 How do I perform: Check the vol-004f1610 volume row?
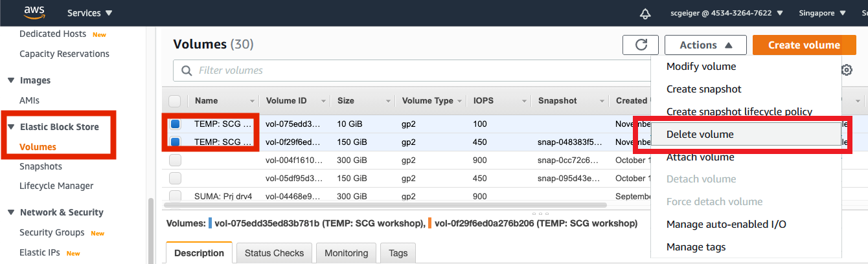[x=176, y=160]
